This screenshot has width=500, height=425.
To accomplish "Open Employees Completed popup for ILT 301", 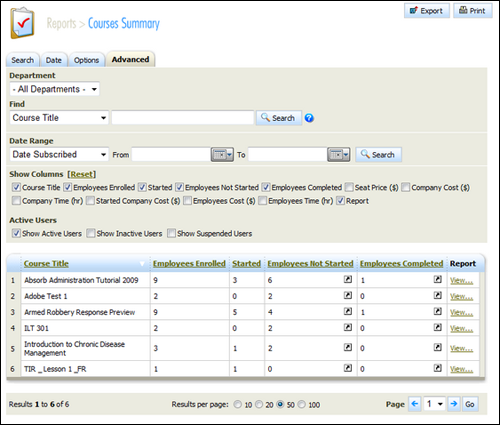I will pyautogui.click(x=437, y=327).
